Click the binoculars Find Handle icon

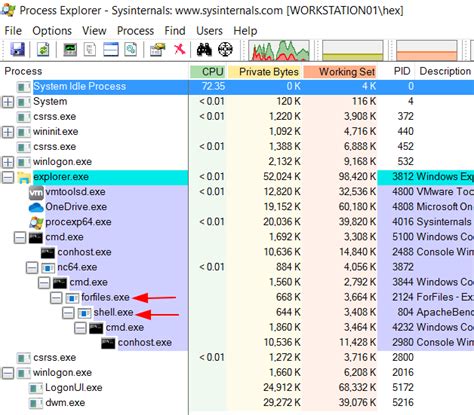(x=204, y=49)
